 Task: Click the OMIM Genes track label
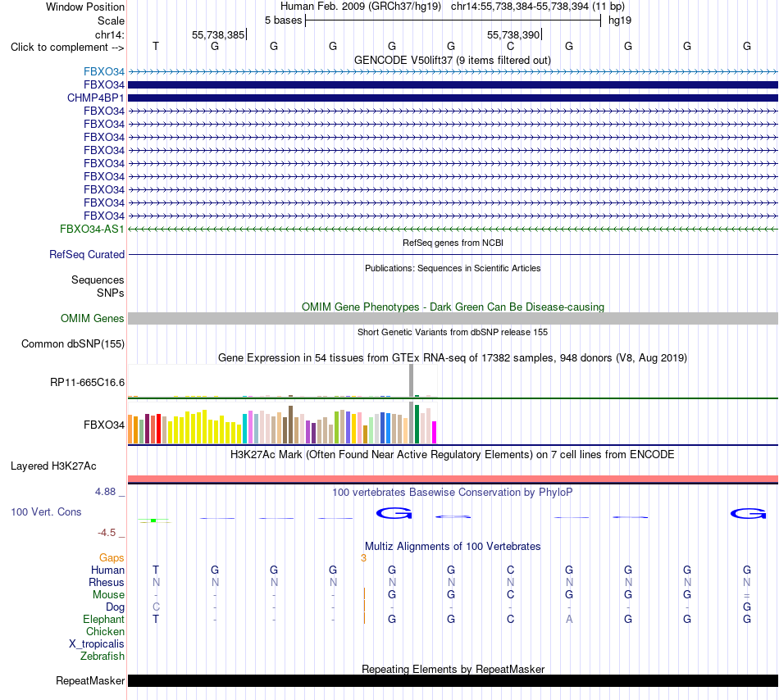92,318
